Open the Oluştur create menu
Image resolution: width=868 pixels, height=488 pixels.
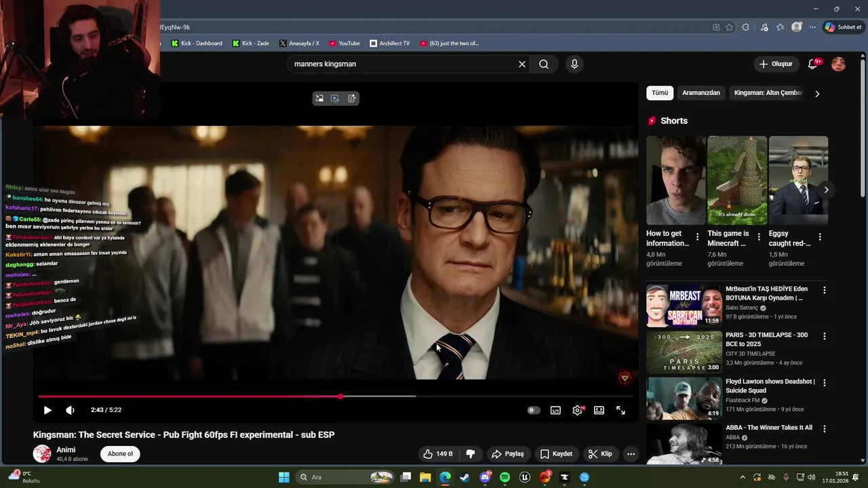tap(775, 64)
